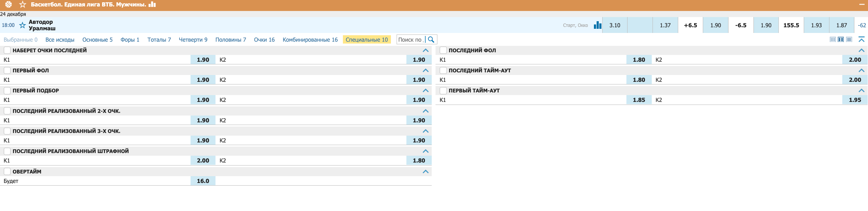Collapse the ПЕРВЫЙ ПОДБОР market section
Viewport: 868px width, 211px height.
pos(426,91)
